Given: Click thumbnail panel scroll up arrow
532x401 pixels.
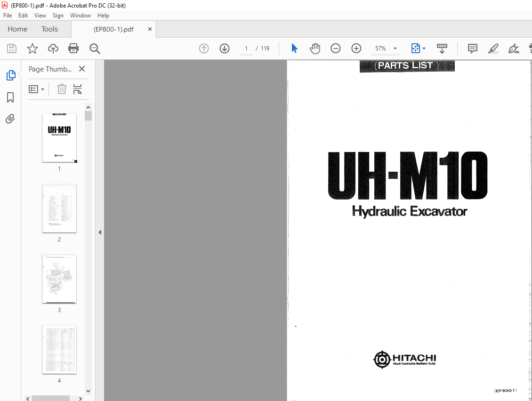Looking at the screenshot, I should coord(88,107).
